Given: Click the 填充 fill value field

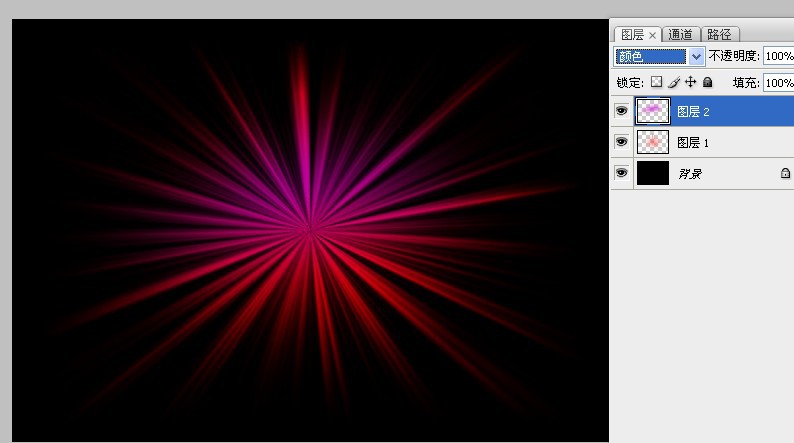Looking at the screenshot, I should (x=779, y=83).
